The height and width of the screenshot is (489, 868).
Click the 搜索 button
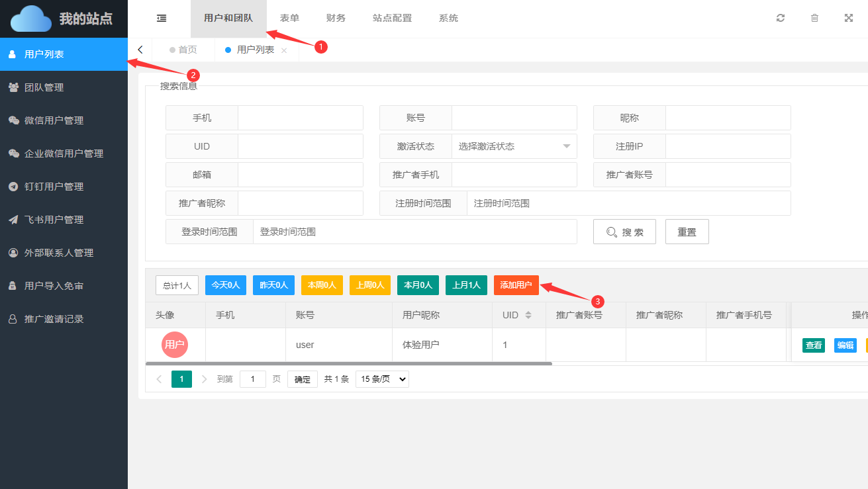click(x=624, y=232)
